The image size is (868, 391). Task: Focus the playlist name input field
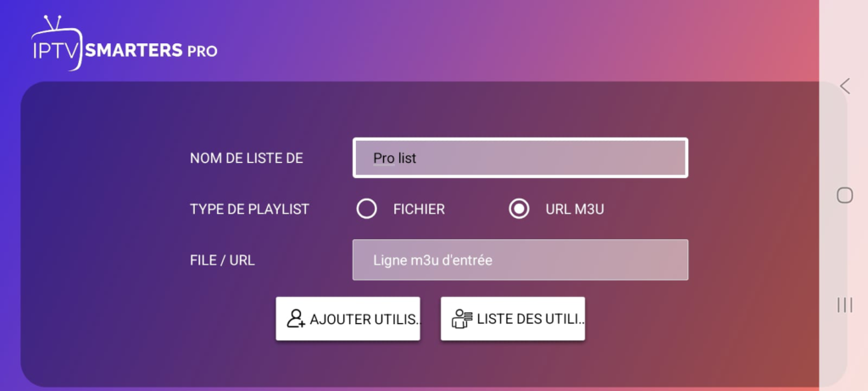(x=520, y=158)
